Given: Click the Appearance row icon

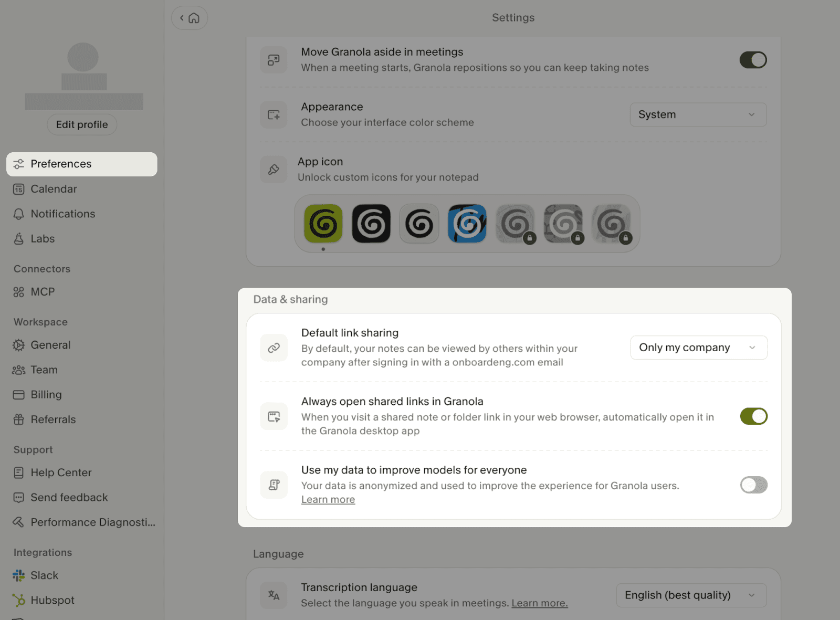Looking at the screenshot, I should pyautogui.click(x=274, y=114).
